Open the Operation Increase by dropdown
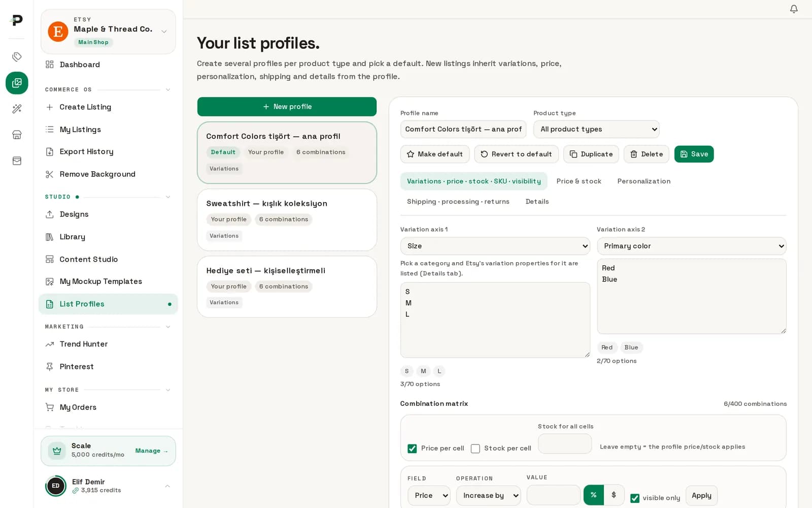This screenshot has width=812, height=508. [x=488, y=495]
